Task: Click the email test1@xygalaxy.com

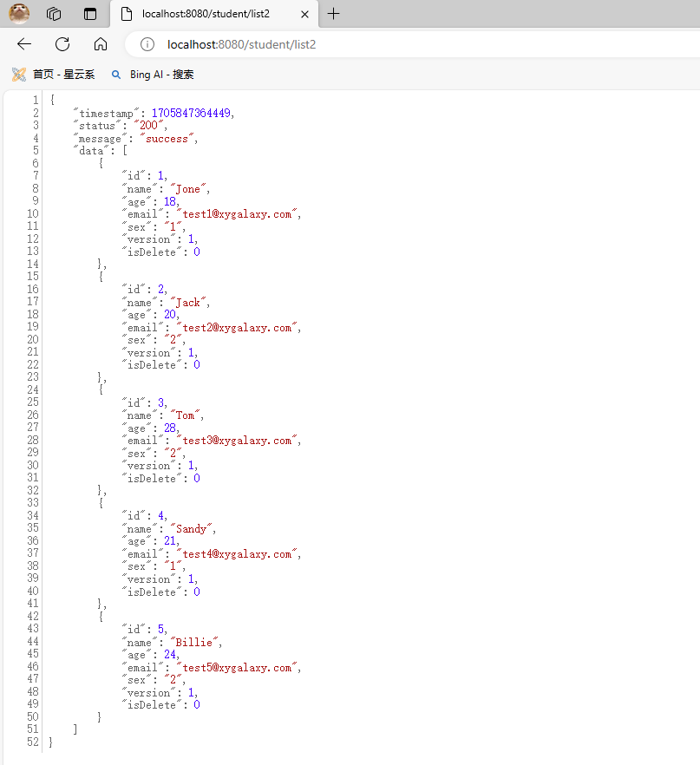Action: (238, 214)
